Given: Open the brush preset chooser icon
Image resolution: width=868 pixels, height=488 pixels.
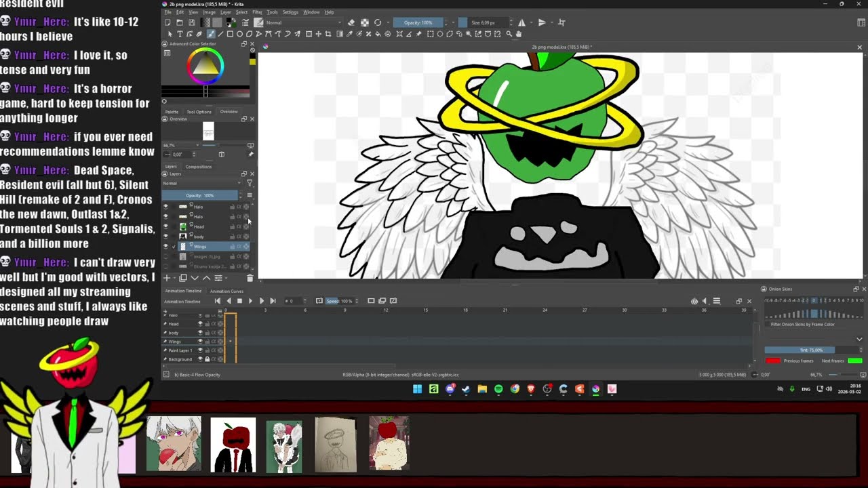Looking at the screenshot, I should point(258,22).
